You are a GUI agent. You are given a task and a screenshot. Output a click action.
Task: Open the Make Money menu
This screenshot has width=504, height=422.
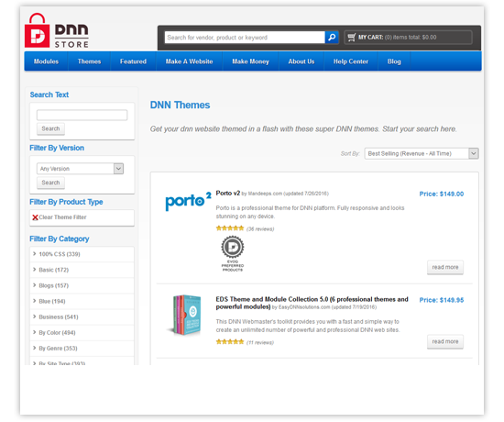click(250, 61)
